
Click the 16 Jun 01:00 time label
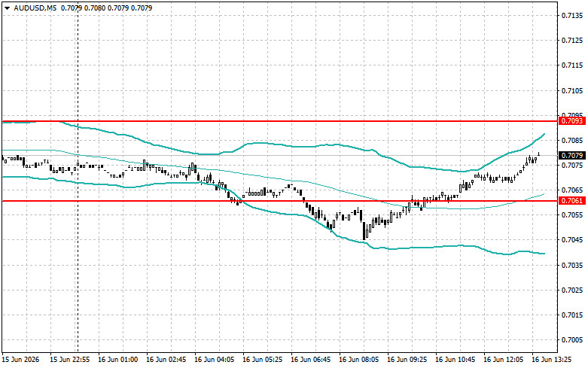pyautogui.click(x=117, y=360)
